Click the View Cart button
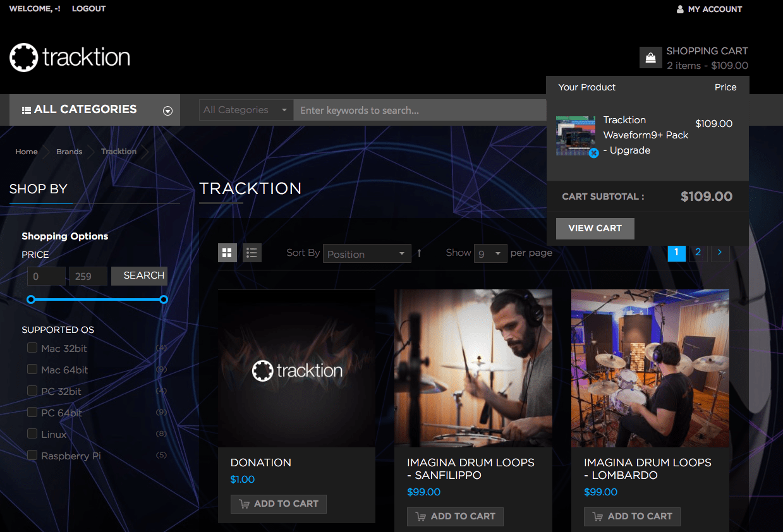Image resolution: width=783 pixels, height=532 pixels. coord(595,228)
